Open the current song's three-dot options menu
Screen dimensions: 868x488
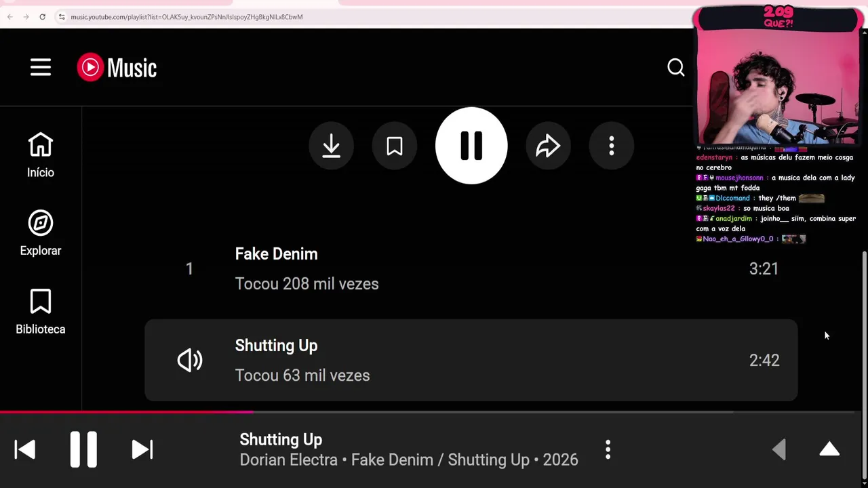pos(608,449)
